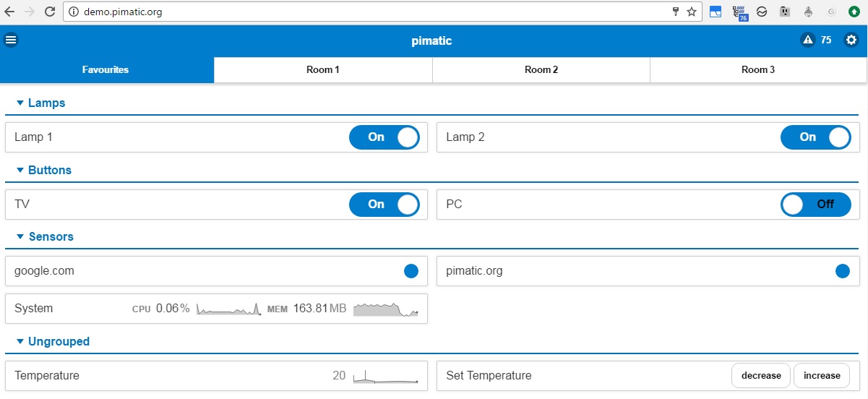Click google.com presence indicator dot
The image size is (868, 399).
click(411, 271)
